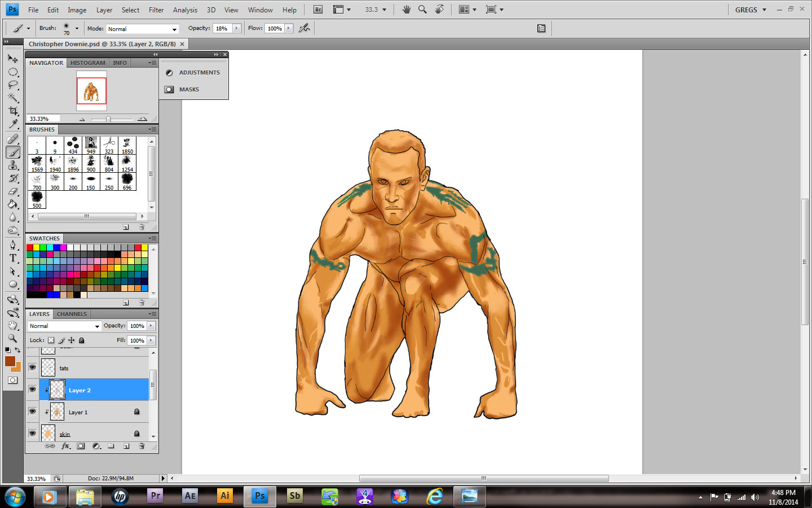Screen dimensions: 812x508
Task: Select the Type tool
Action: [x=13, y=258]
